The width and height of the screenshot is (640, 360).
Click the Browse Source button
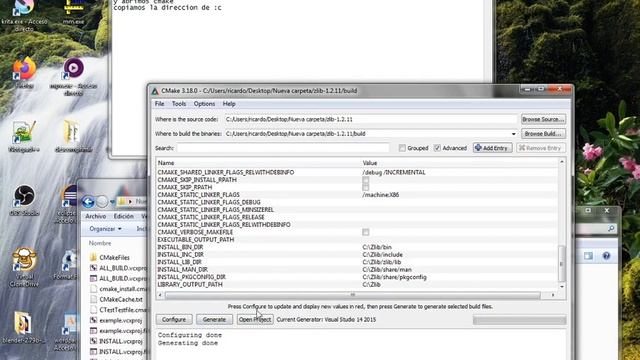pos(543,119)
